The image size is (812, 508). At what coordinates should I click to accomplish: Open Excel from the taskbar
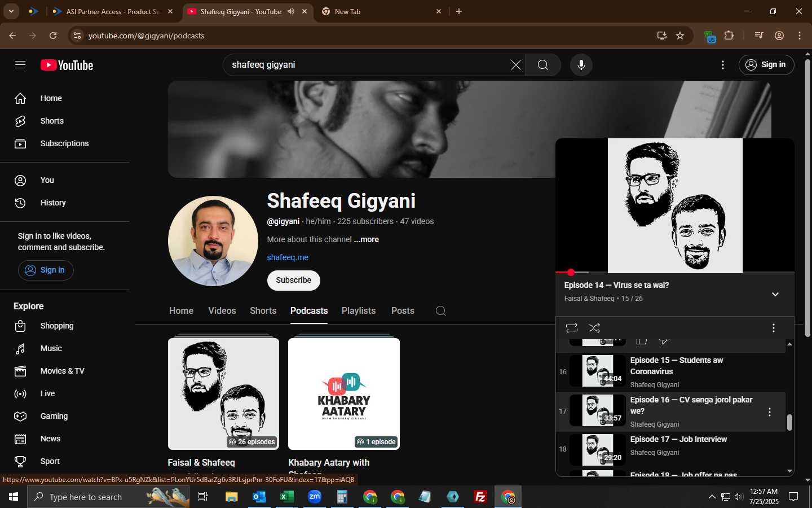286,497
